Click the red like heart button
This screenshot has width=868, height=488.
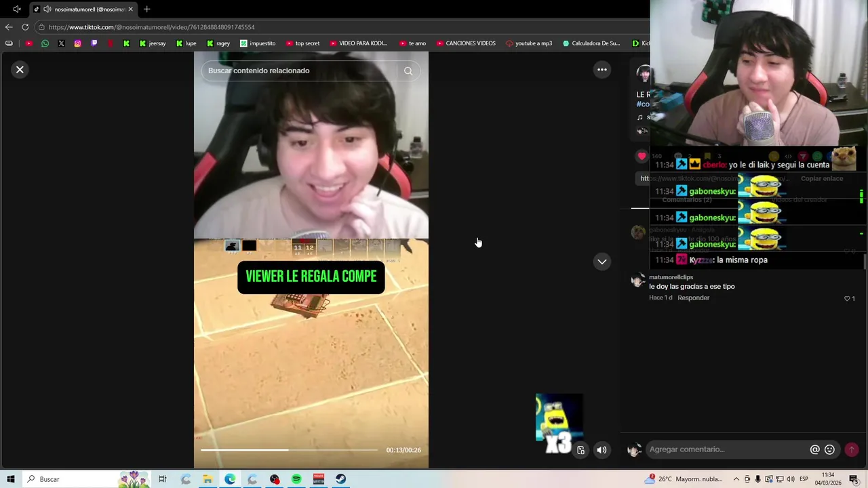pyautogui.click(x=642, y=156)
